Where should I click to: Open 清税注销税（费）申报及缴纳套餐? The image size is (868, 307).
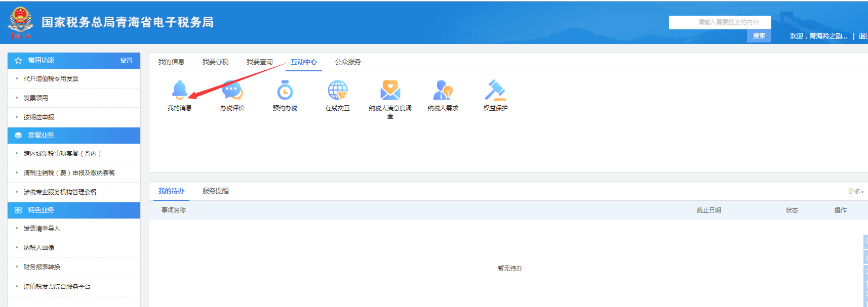point(69,173)
